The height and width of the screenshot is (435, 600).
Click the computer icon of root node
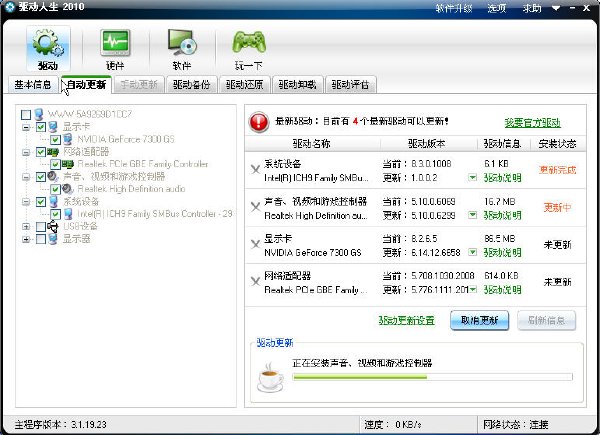(38, 114)
